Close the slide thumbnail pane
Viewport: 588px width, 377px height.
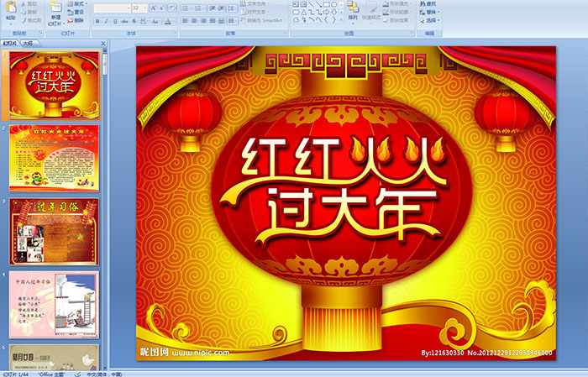point(103,44)
